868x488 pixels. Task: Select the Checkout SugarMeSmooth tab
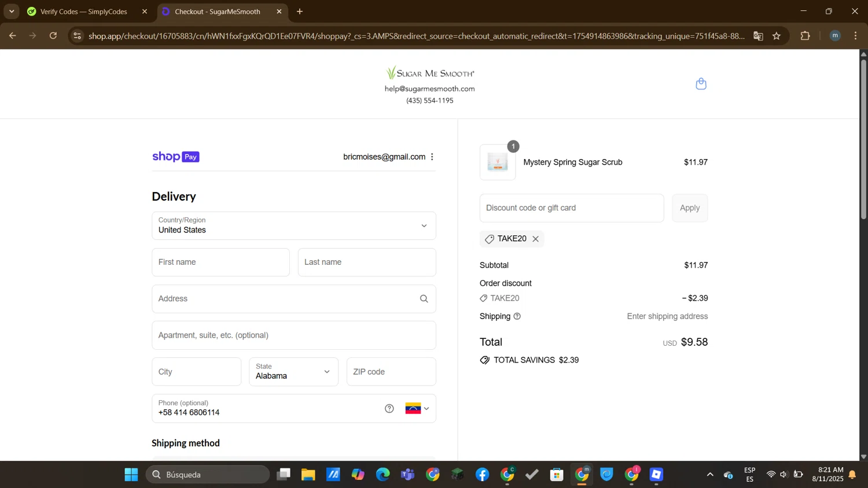(x=217, y=12)
